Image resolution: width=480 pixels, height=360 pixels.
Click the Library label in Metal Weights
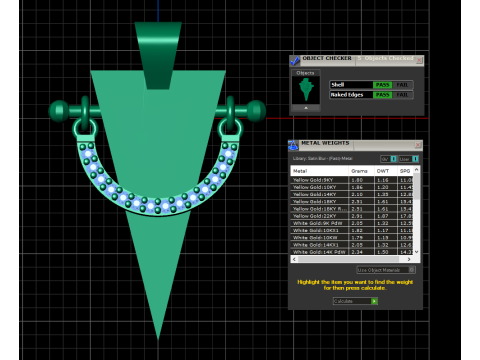322,159
